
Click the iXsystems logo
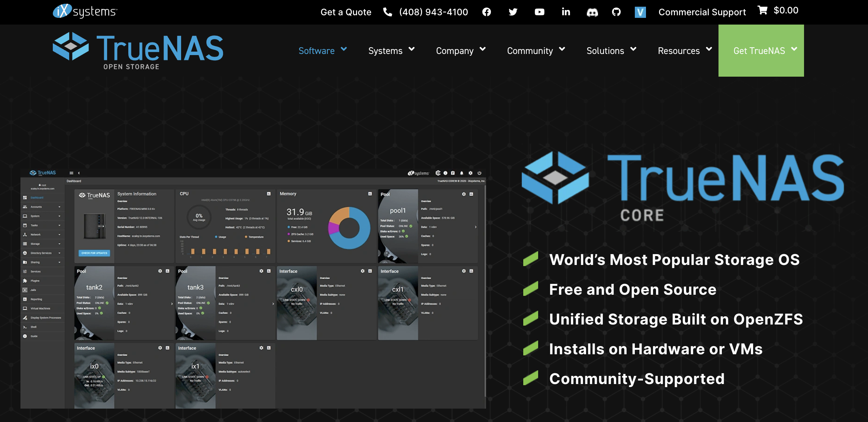pyautogui.click(x=85, y=11)
